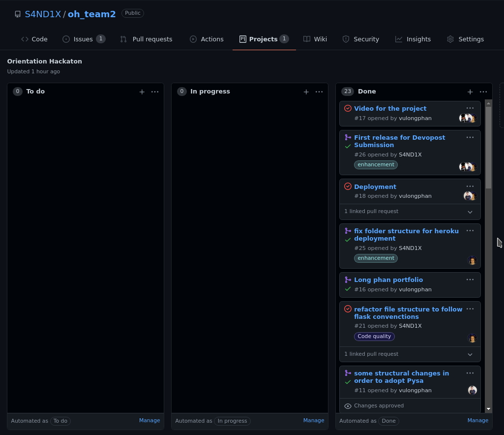Open 'refactor file structure to follow flask' issue

click(408, 313)
